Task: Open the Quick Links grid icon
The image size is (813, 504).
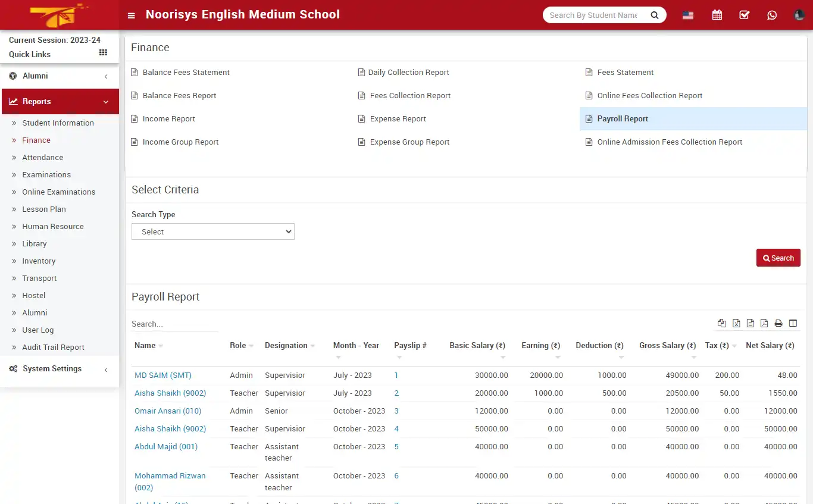Action: click(x=102, y=52)
